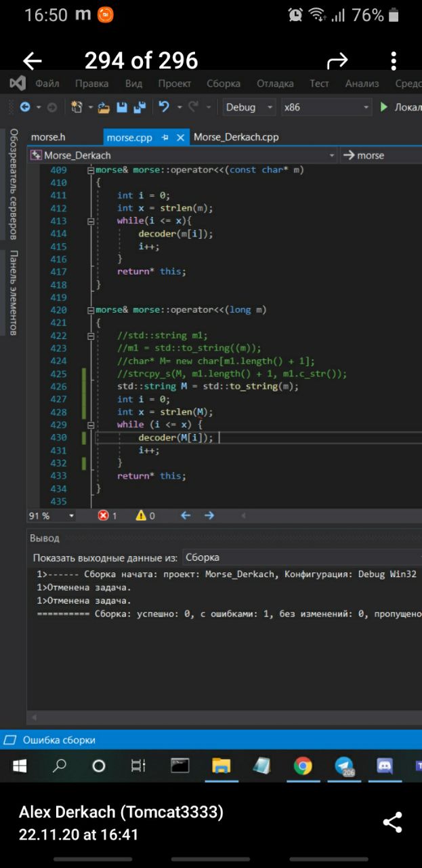Click the Open File folder icon

coord(103,107)
